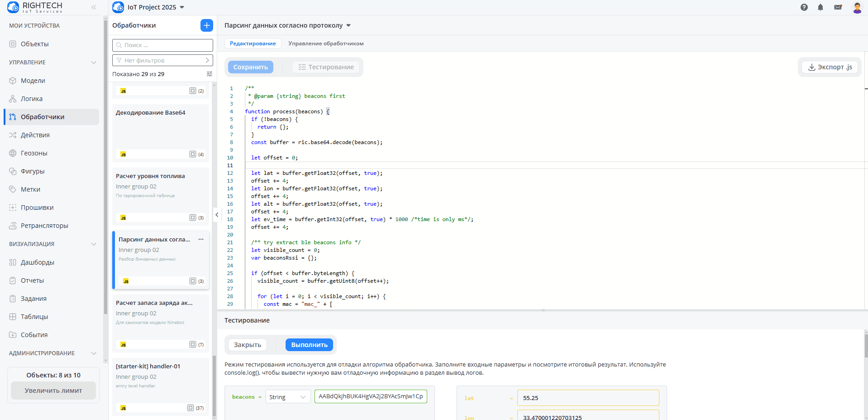Open the help question mark icon
The width and height of the screenshot is (868, 420).
804,7
